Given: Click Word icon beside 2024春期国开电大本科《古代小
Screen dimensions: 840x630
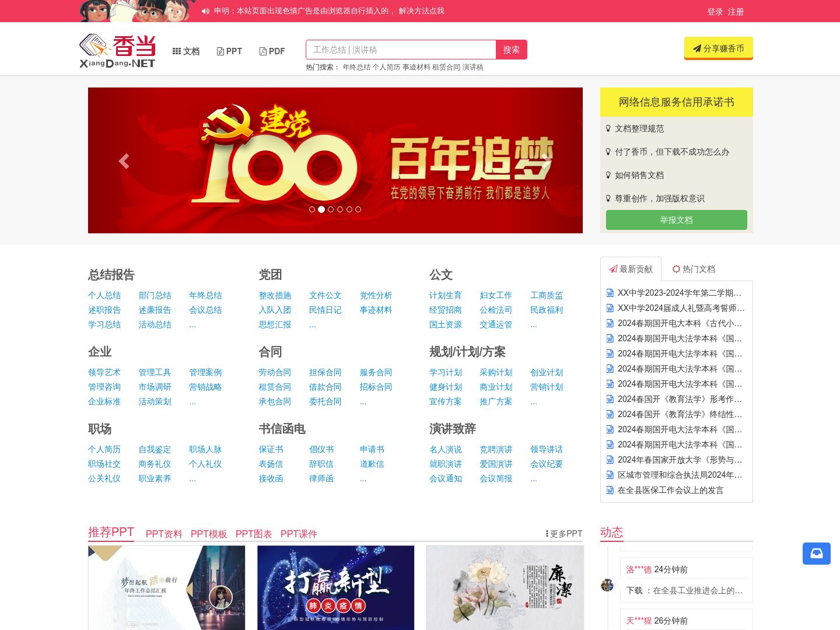Looking at the screenshot, I should (x=610, y=323).
